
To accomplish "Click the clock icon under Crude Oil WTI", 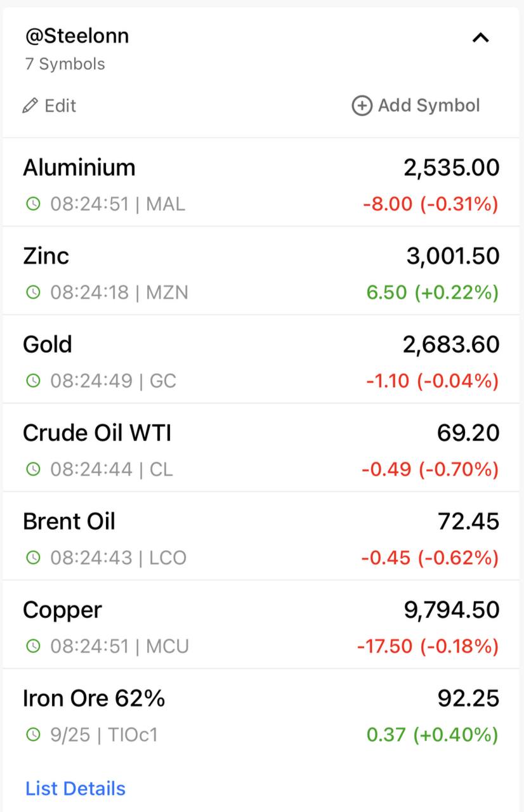I will [x=32, y=469].
